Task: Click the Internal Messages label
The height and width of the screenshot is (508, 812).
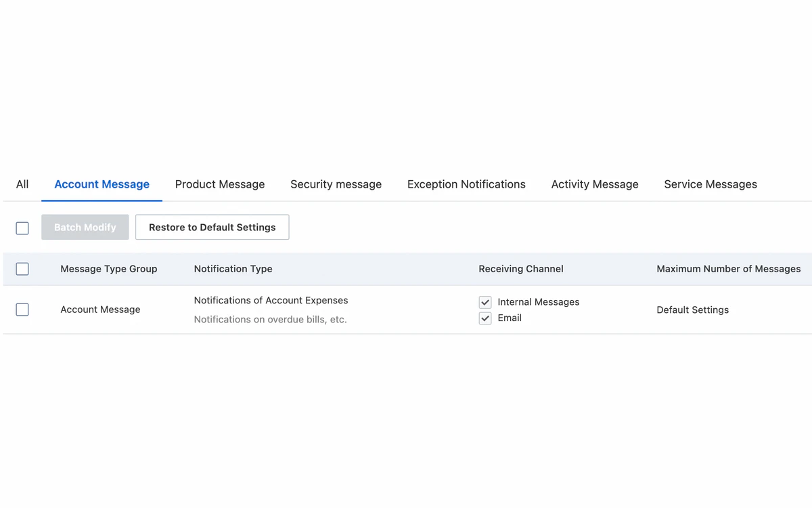Action: 539,302
